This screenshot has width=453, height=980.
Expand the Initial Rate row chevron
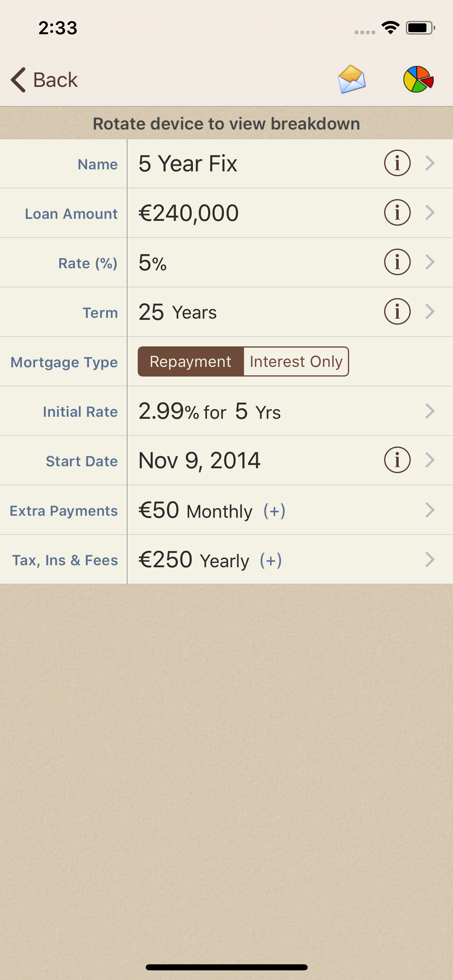tap(430, 411)
